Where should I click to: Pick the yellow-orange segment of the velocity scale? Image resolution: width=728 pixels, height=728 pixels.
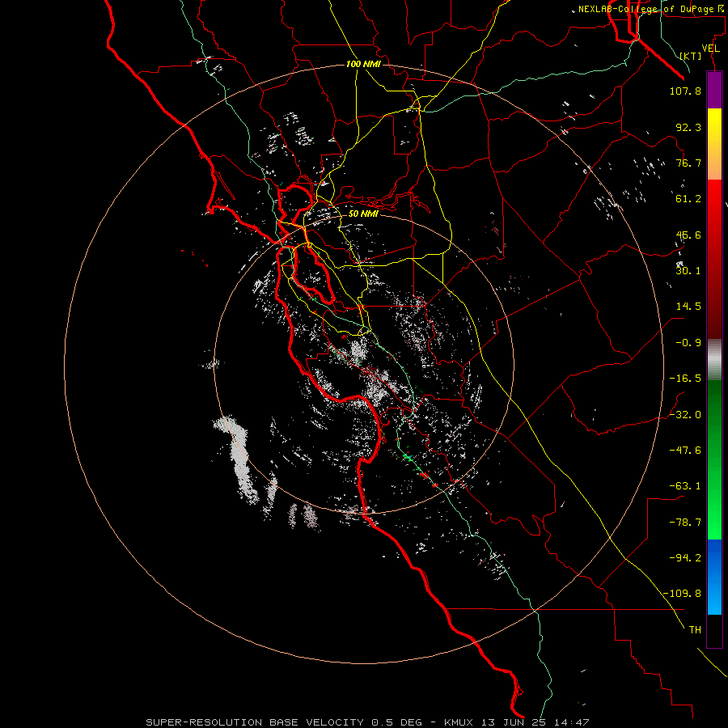pos(714,144)
